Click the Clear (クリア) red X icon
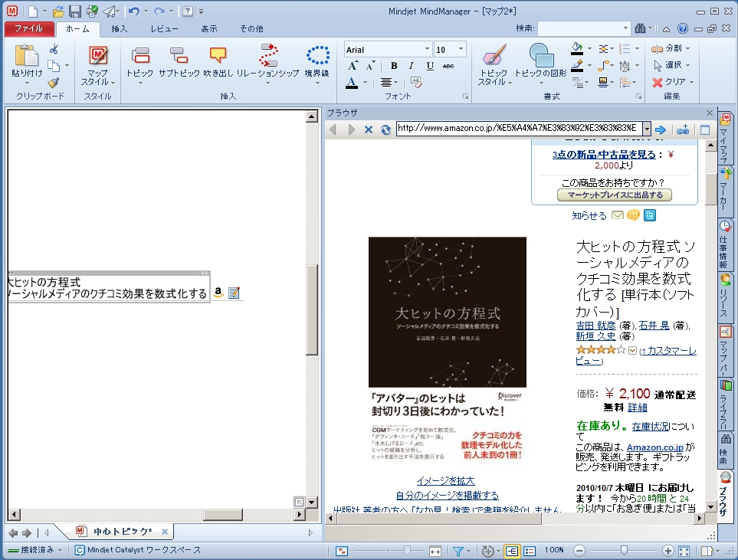 point(658,83)
